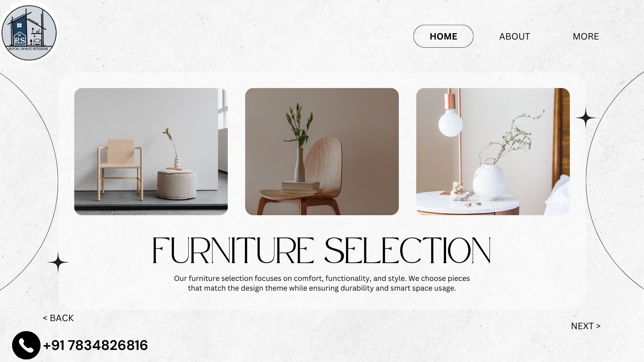
Task: Click the four-point star at lower left
Action: pyautogui.click(x=58, y=262)
